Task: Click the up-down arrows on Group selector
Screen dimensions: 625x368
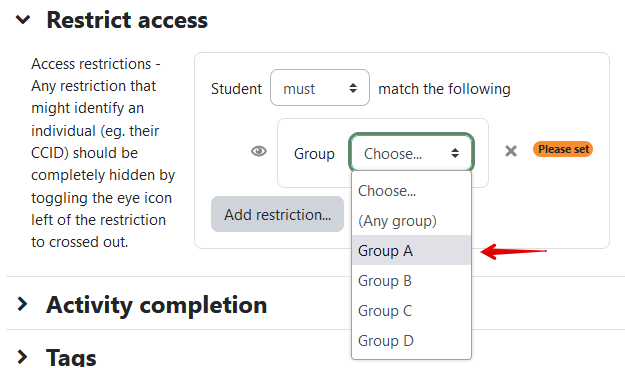Action: pos(455,153)
